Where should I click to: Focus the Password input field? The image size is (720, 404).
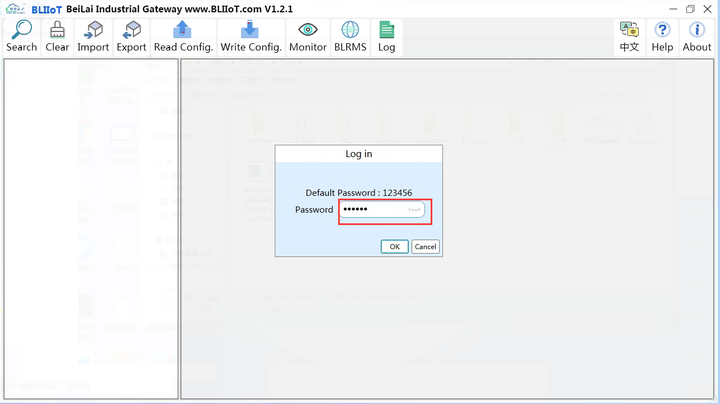(382, 210)
